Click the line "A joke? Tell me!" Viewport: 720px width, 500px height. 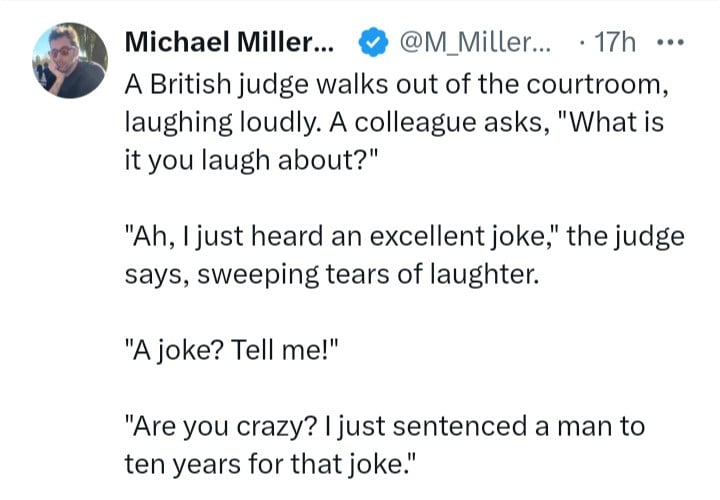click(x=231, y=350)
